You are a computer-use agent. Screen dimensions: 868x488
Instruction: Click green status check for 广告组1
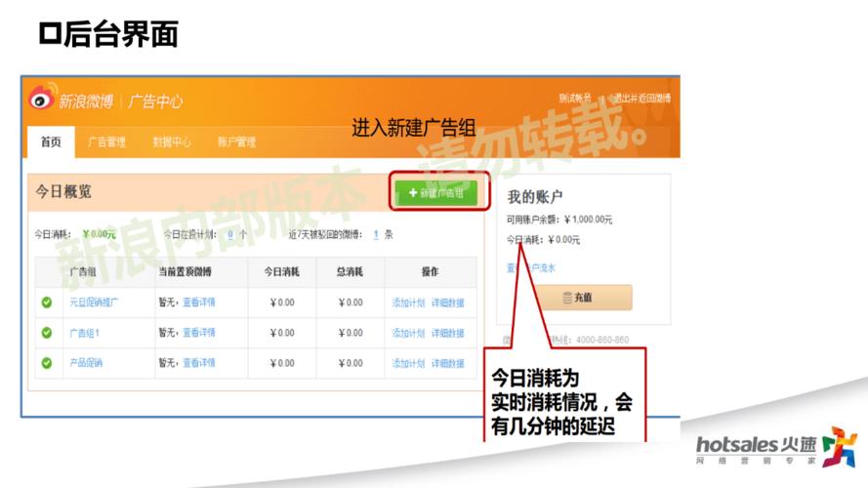(x=47, y=333)
